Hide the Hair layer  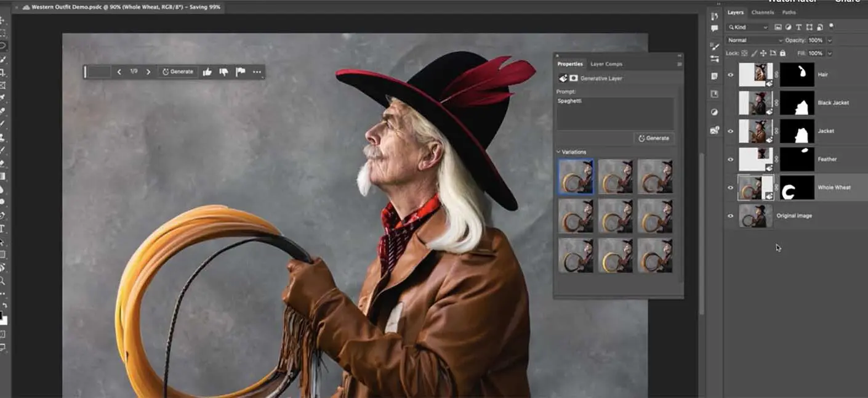click(x=731, y=75)
